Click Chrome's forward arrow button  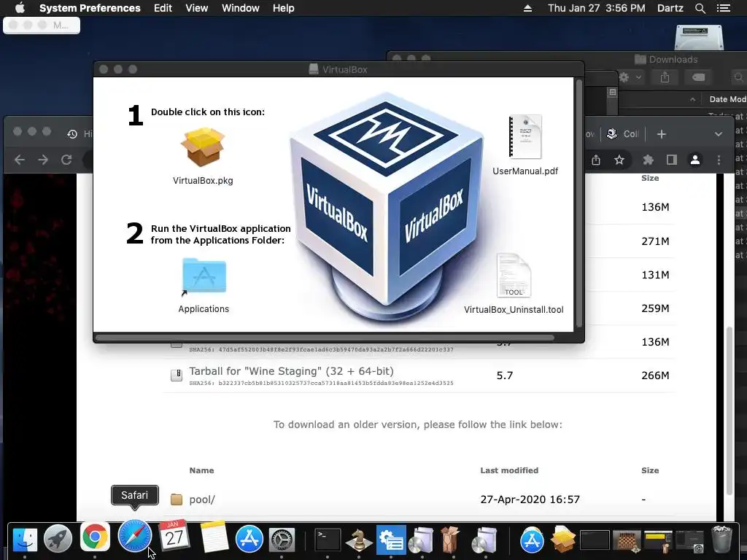43,160
